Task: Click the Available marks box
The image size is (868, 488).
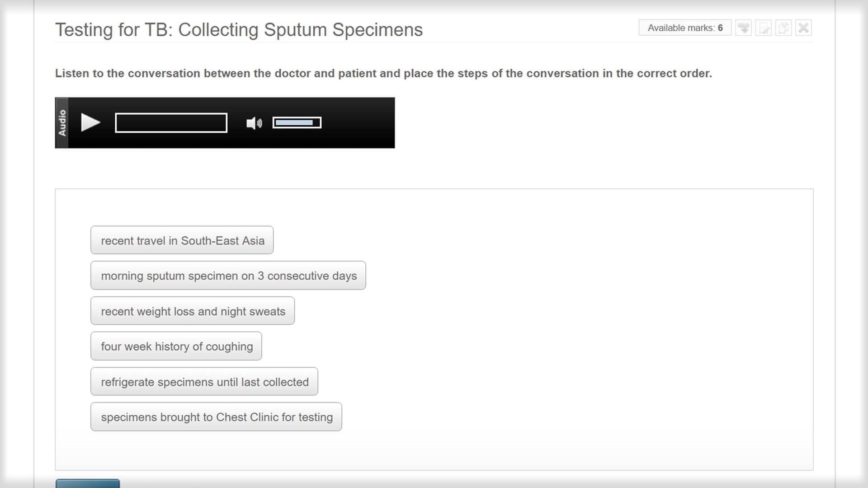Action: pos(685,28)
